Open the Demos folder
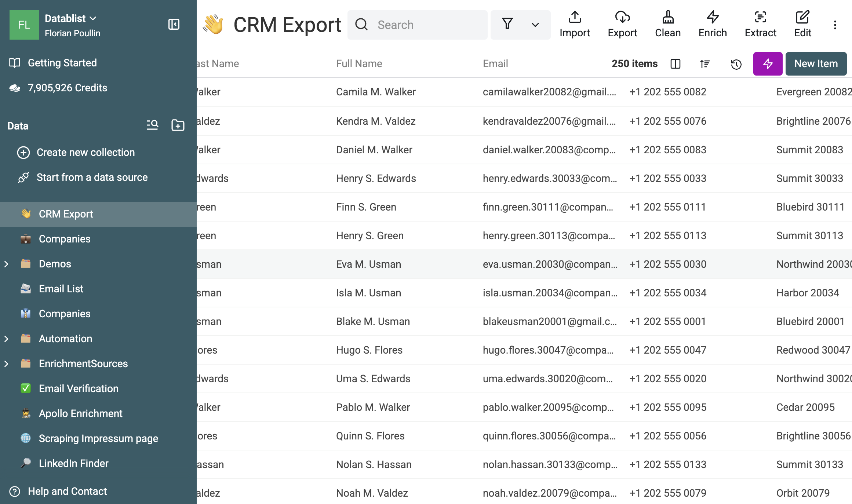Image resolution: width=852 pixels, height=504 pixels. (55, 264)
